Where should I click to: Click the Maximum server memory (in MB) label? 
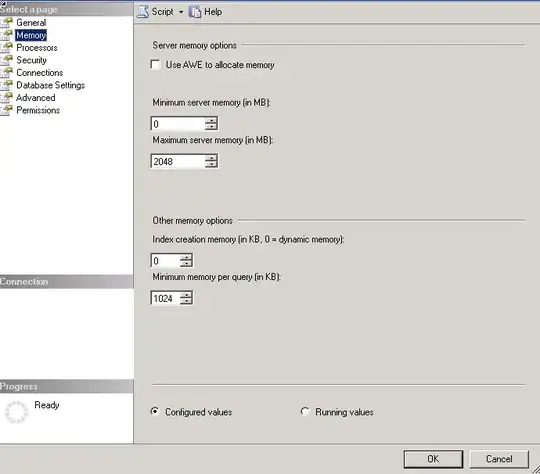point(213,140)
